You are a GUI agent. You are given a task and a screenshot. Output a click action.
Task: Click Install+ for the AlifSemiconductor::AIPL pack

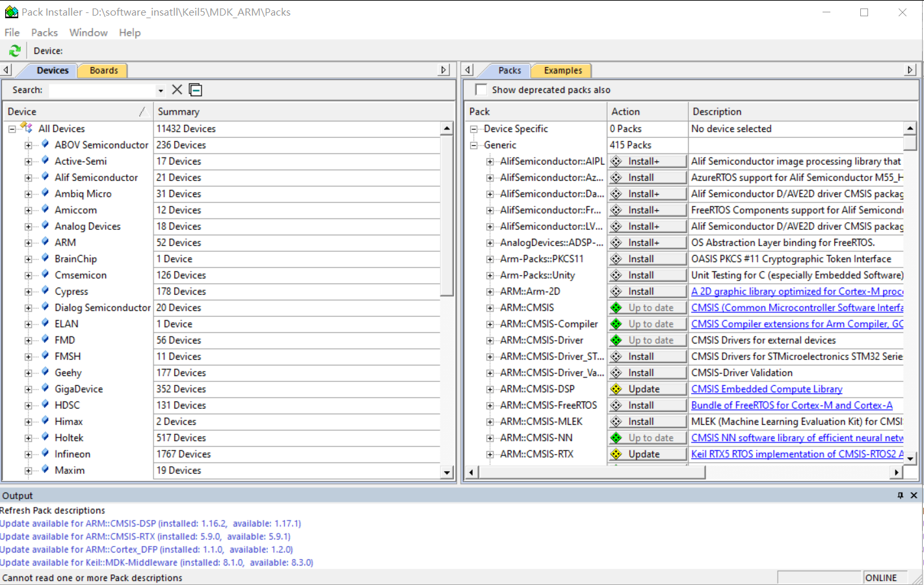[648, 161]
